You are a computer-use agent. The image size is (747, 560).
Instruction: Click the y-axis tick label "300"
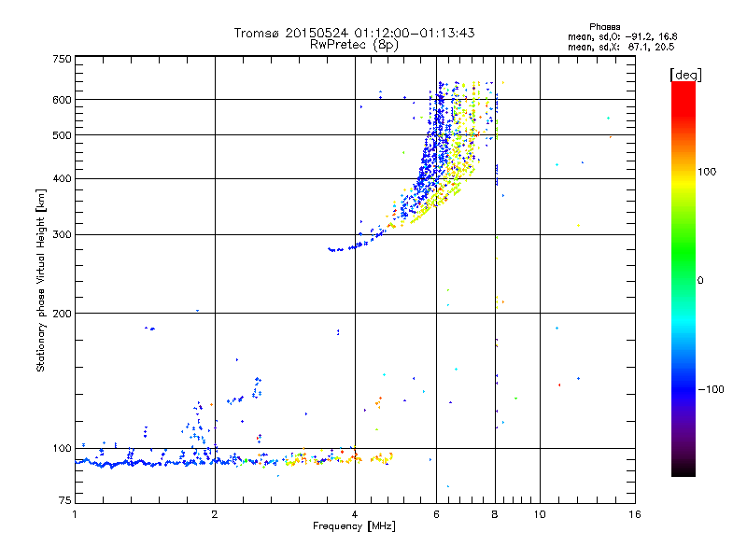click(x=62, y=234)
